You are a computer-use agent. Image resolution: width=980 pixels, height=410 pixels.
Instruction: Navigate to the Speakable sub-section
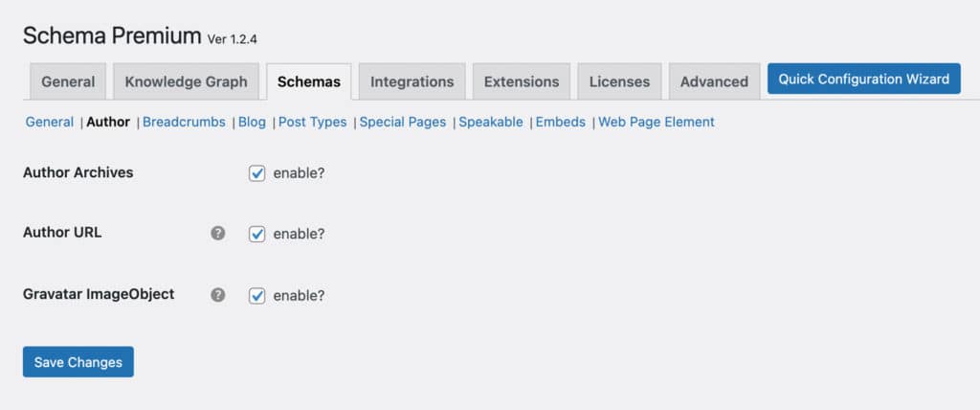click(491, 122)
